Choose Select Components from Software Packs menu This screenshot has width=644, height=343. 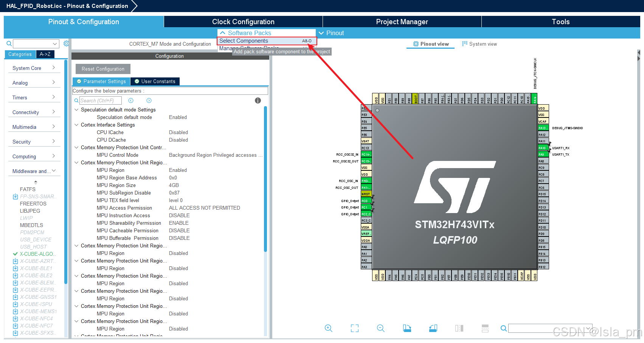click(x=267, y=41)
